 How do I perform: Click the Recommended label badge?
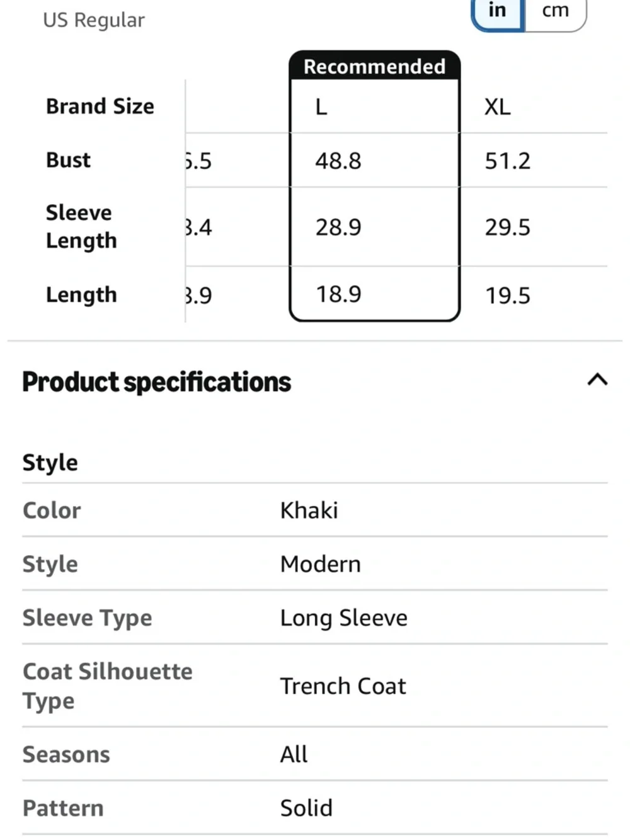point(375,66)
